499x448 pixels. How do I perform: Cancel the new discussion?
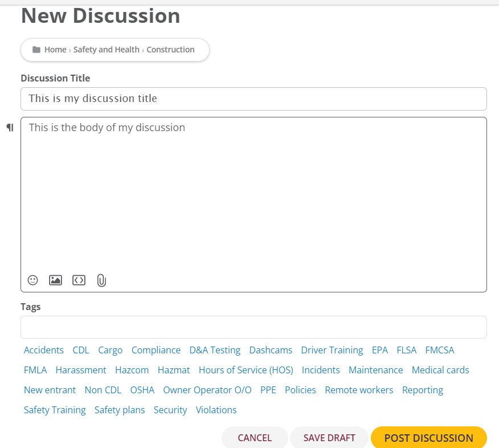pyautogui.click(x=255, y=438)
